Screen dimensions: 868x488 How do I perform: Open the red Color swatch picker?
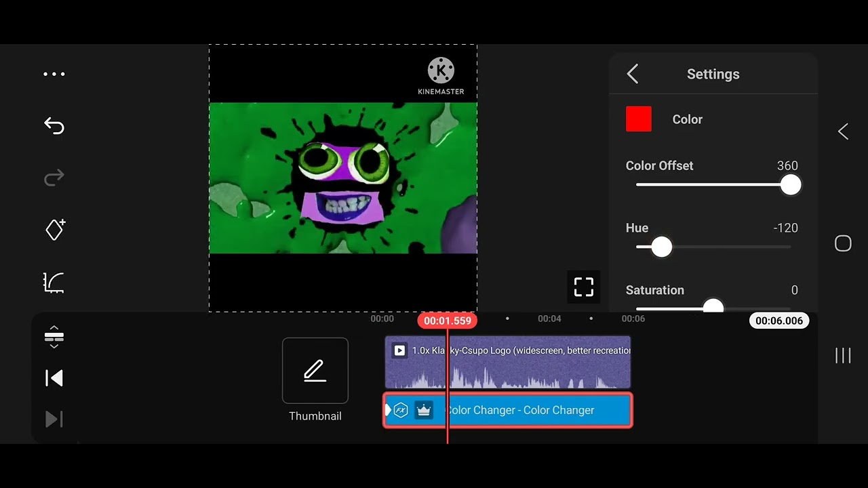[639, 119]
